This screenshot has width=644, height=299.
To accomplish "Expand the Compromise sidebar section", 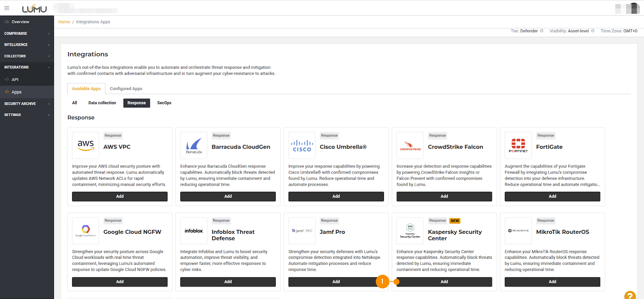I will (27, 33).
